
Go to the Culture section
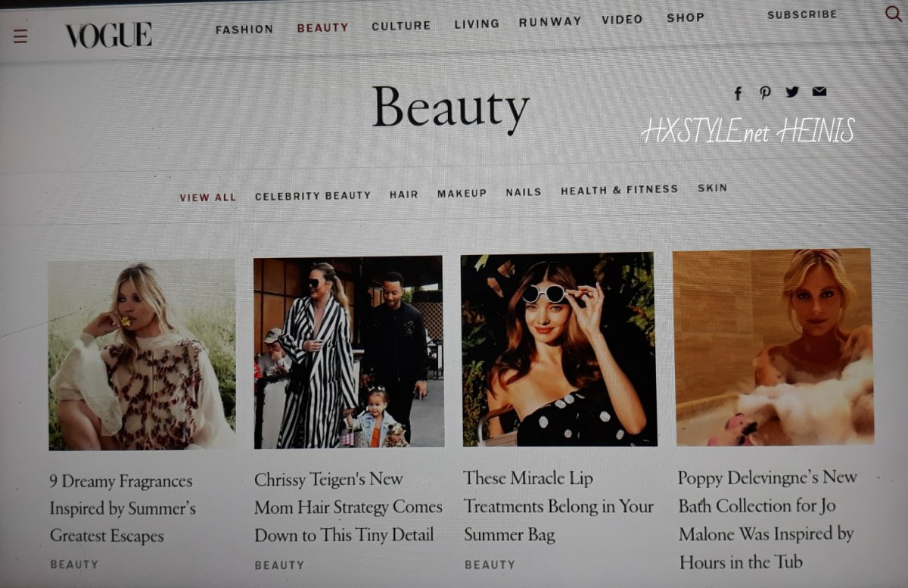[x=401, y=26]
